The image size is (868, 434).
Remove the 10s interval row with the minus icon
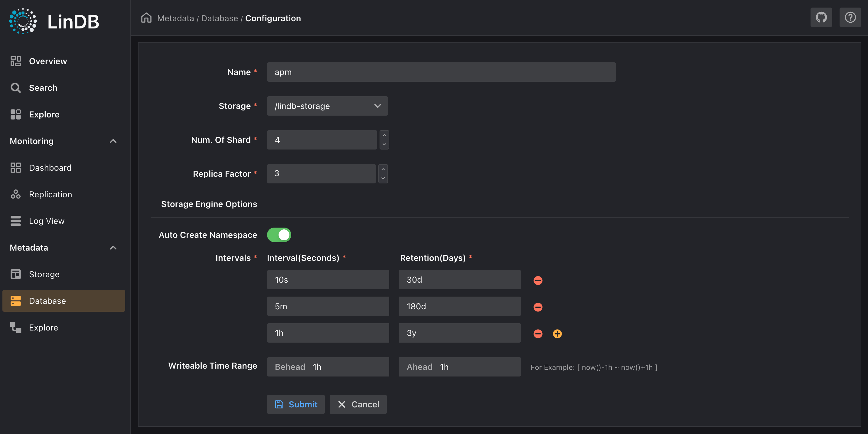click(x=538, y=280)
